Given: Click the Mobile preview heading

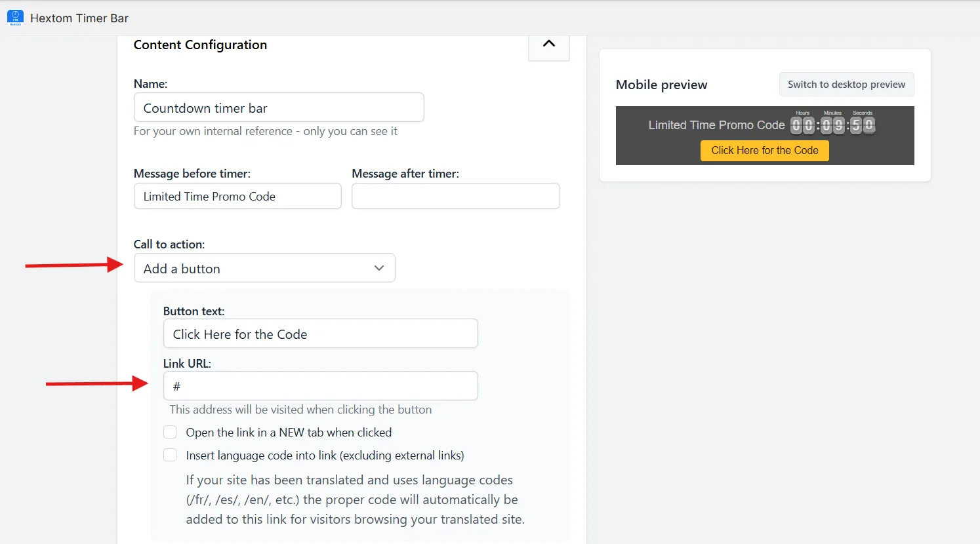Looking at the screenshot, I should click(661, 85).
